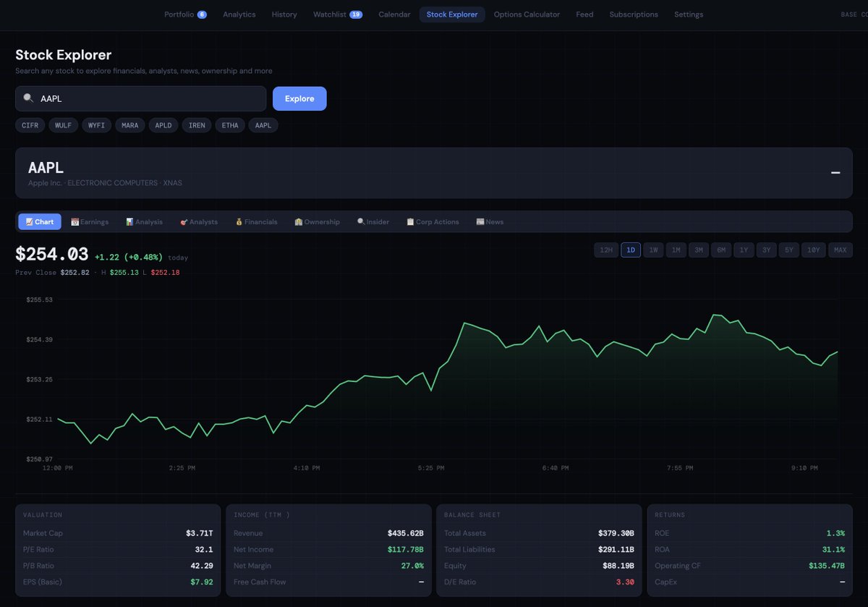This screenshot has width=868, height=607.
Task: Set chart range to 12H
Action: pyautogui.click(x=605, y=250)
